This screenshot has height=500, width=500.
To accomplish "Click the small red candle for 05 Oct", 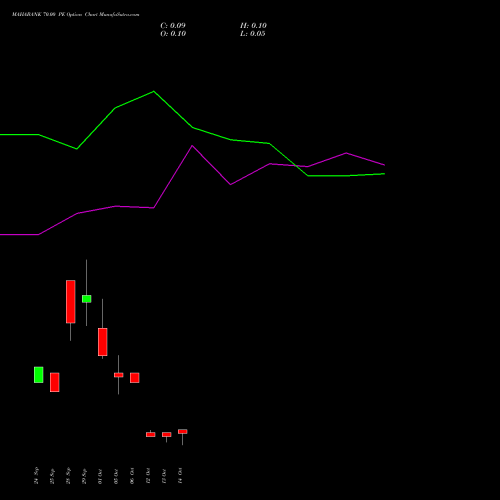I will coord(119,375).
